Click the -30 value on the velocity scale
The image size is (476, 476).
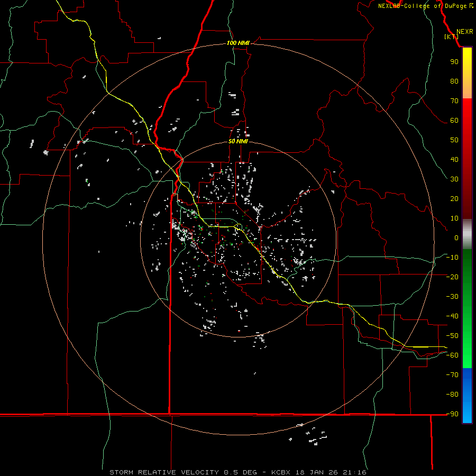click(x=452, y=297)
